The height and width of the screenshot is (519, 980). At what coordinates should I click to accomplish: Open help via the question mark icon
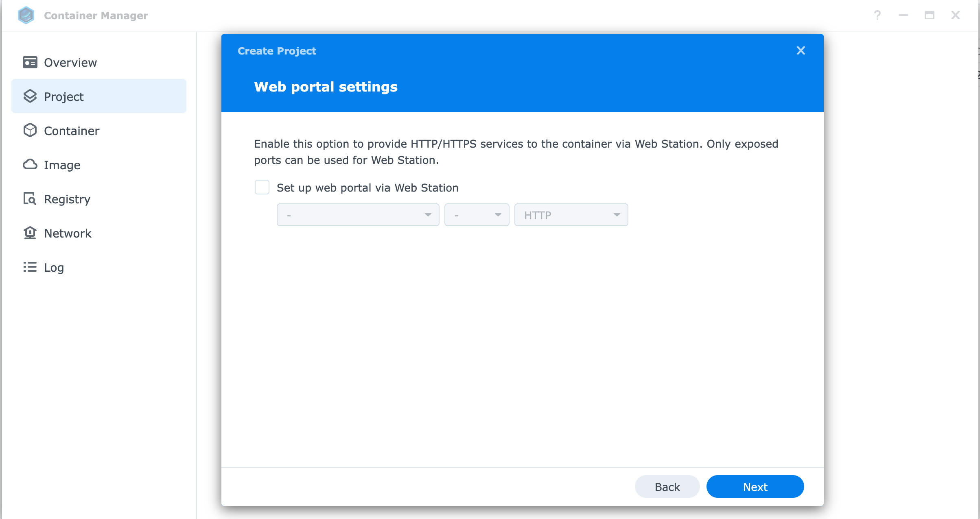point(877,15)
